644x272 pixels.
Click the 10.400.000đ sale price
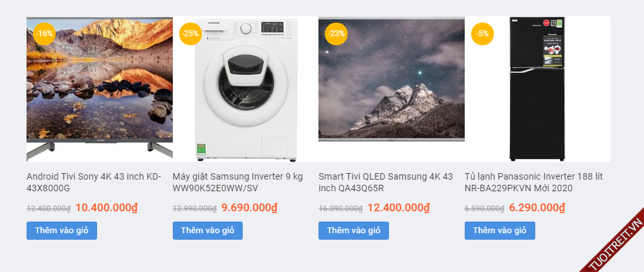[x=107, y=208]
